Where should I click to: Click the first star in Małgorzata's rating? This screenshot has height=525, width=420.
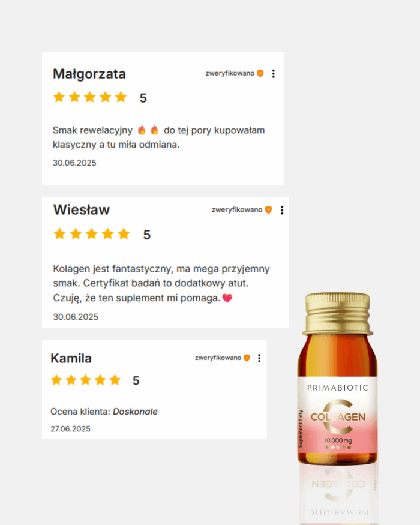59,97
